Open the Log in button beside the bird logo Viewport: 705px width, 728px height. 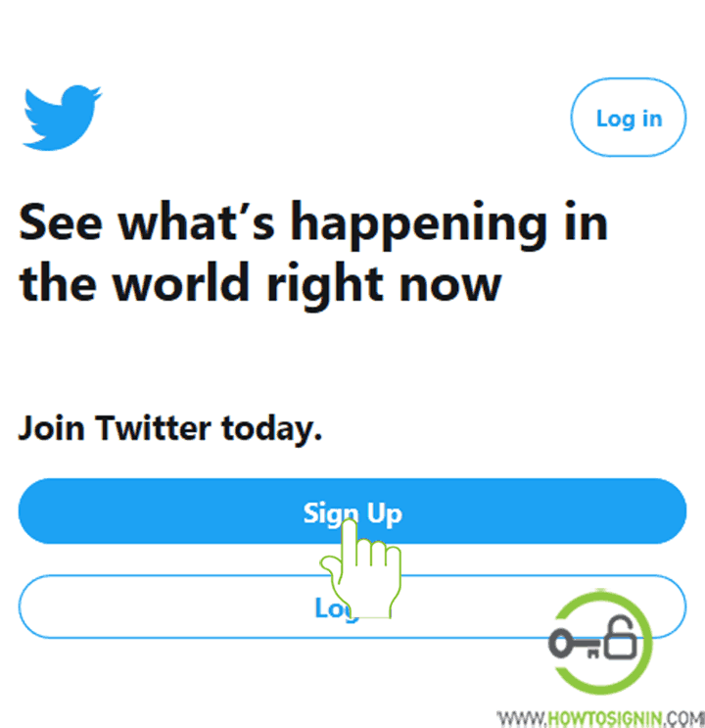629,118
